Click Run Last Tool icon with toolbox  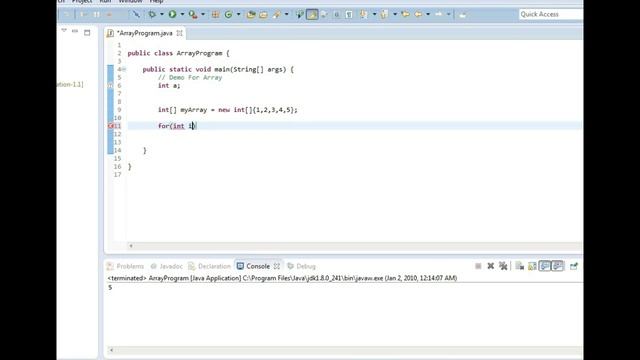click(x=193, y=14)
